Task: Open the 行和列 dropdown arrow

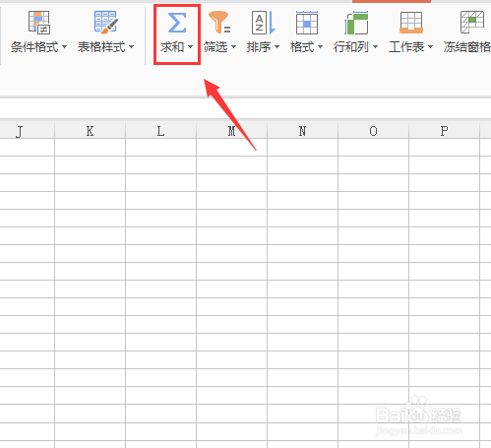Action: (376, 47)
